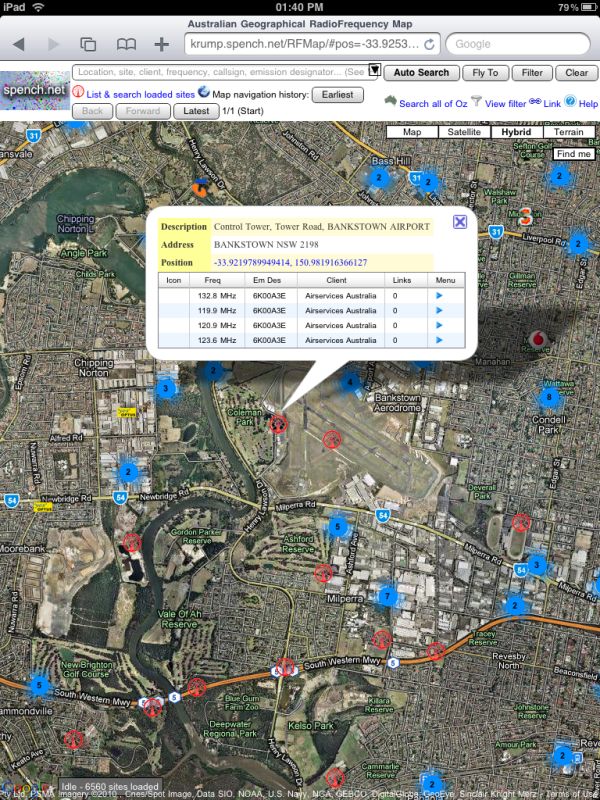This screenshot has height=800, width=600.
Task: Click the yellow Optus icon above Alfred Rd
Action: [x=127, y=412]
